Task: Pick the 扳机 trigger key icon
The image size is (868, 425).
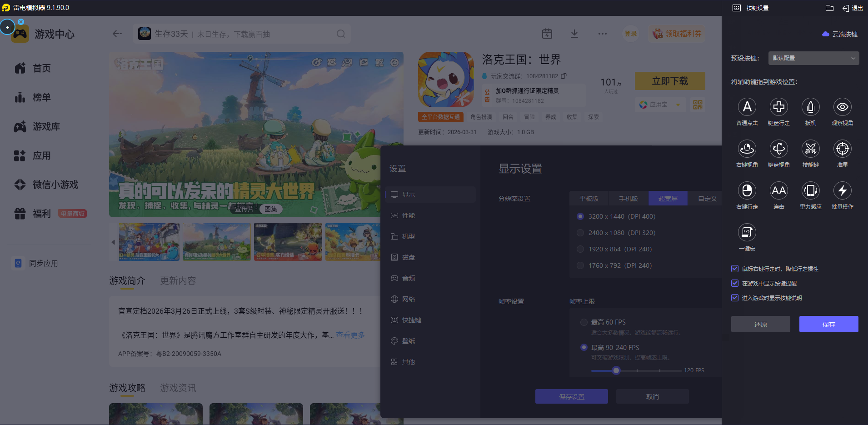Action: (x=810, y=107)
